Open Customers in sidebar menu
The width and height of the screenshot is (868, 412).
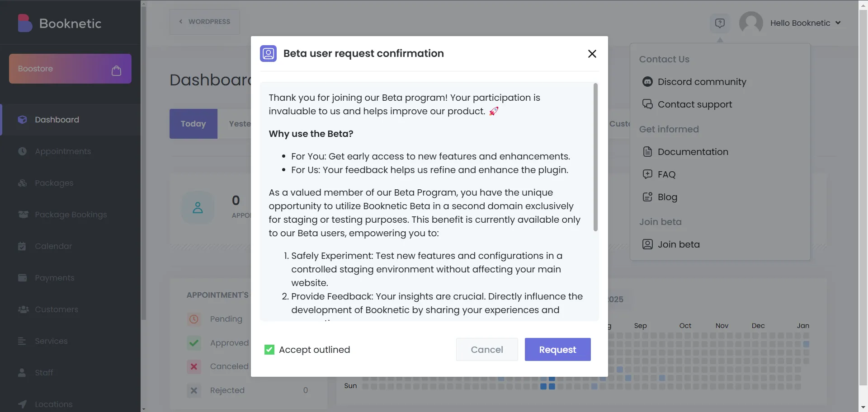click(x=71, y=309)
